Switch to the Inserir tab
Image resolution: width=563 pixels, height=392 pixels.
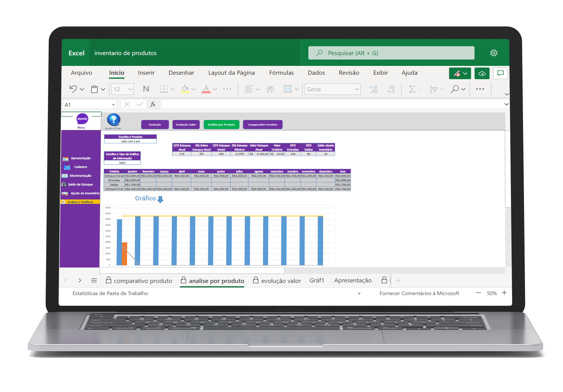point(146,73)
